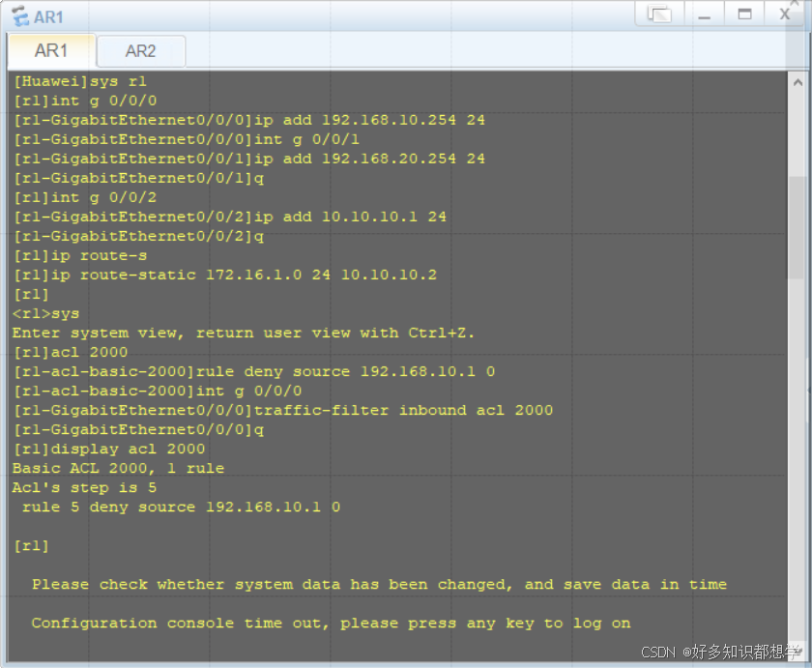
Task: Click "ip add 192.168.20.254 24" line
Action: click(x=249, y=159)
